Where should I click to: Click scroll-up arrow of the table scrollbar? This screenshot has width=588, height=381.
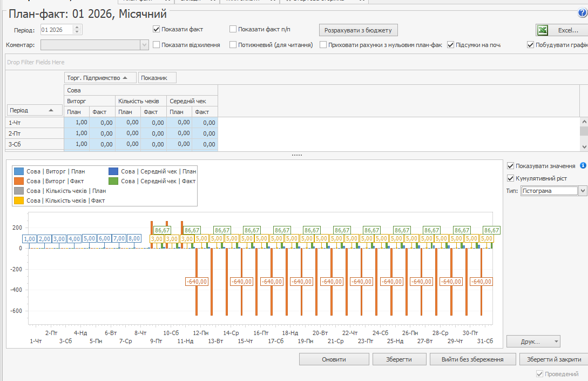584,122
